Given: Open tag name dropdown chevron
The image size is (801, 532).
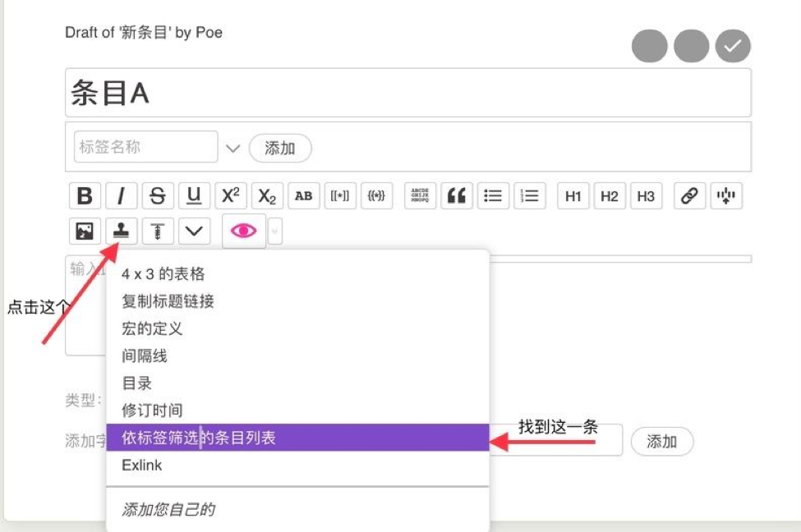Looking at the screenshot, I should [233, 149].
